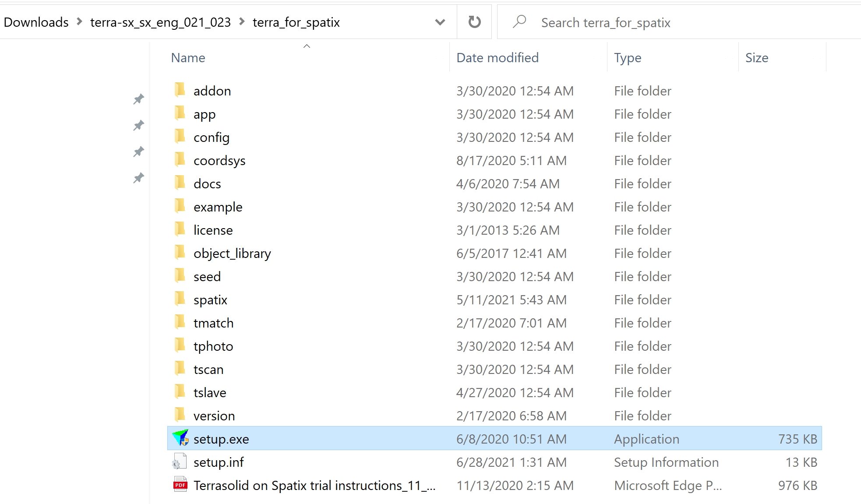Select the spatix folder icon
The width and height of the screenshot is (861, 504).
[x=180, y=299]
